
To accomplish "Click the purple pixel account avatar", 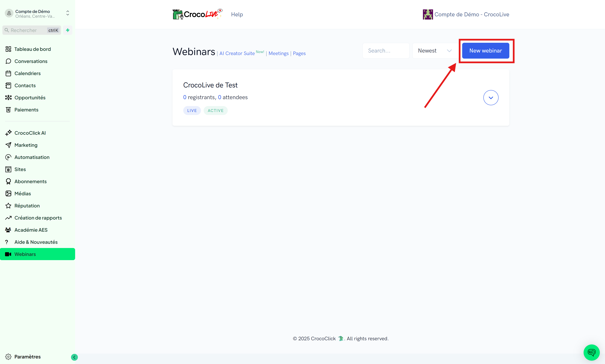I will click(428, 14).
